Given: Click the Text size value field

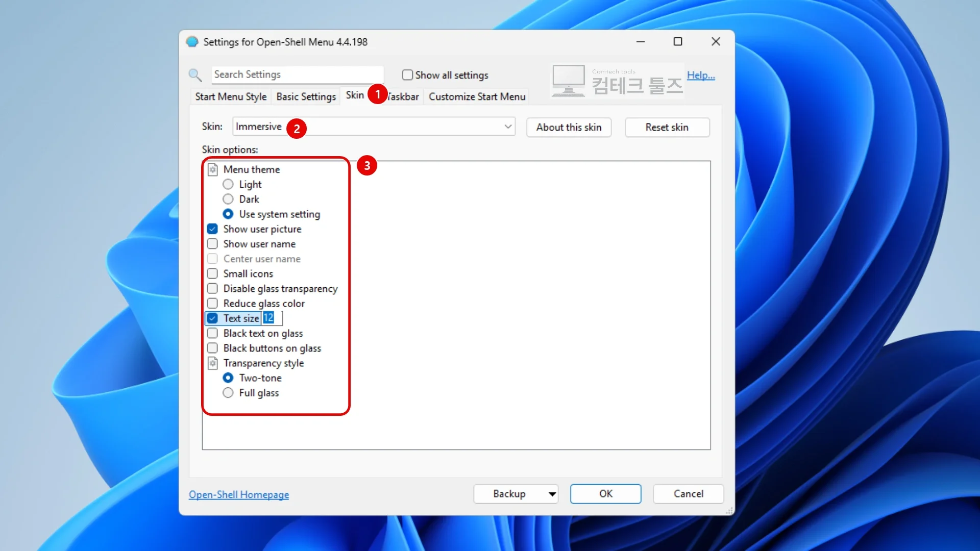Looking at the screenshot, I should click(x=272, y=318).
